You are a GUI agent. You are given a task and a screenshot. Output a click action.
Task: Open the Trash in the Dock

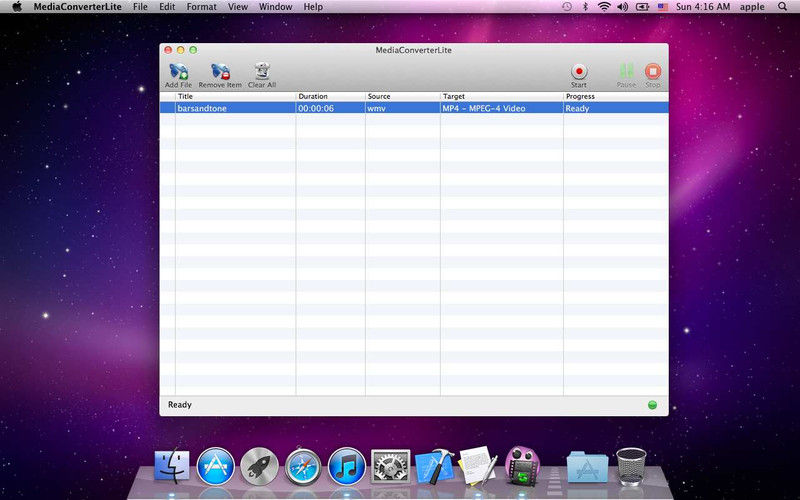tap(631, 466)
